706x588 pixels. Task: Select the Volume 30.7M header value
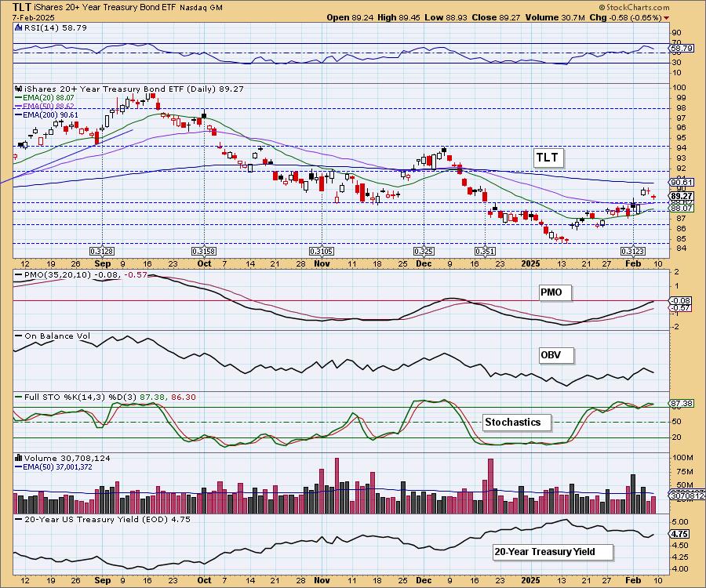pyautogui.click(x=555, y=17)
